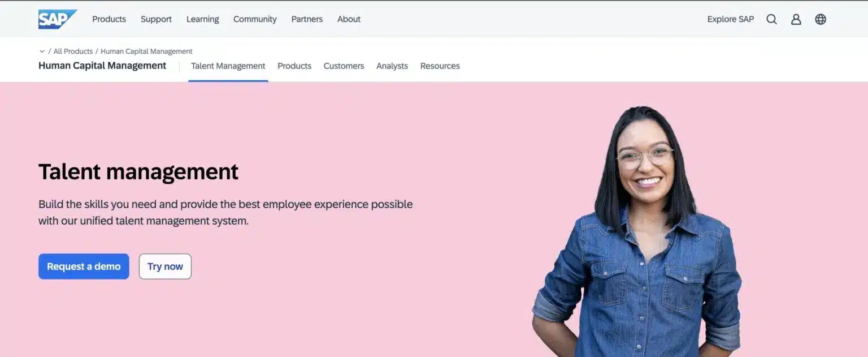Click the Request a demo button
This screenshot has width=868, height=357.
click(x=84, y=266)
